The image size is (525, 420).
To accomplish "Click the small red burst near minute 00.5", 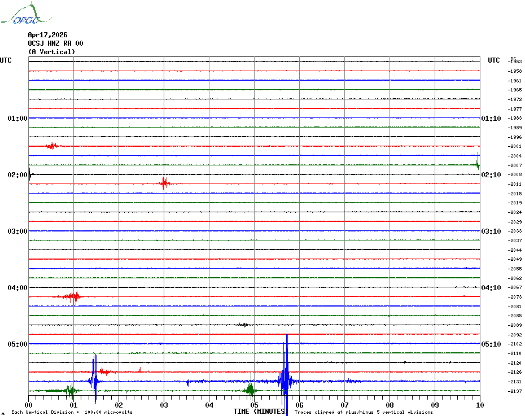I will (x=52, y=146).
